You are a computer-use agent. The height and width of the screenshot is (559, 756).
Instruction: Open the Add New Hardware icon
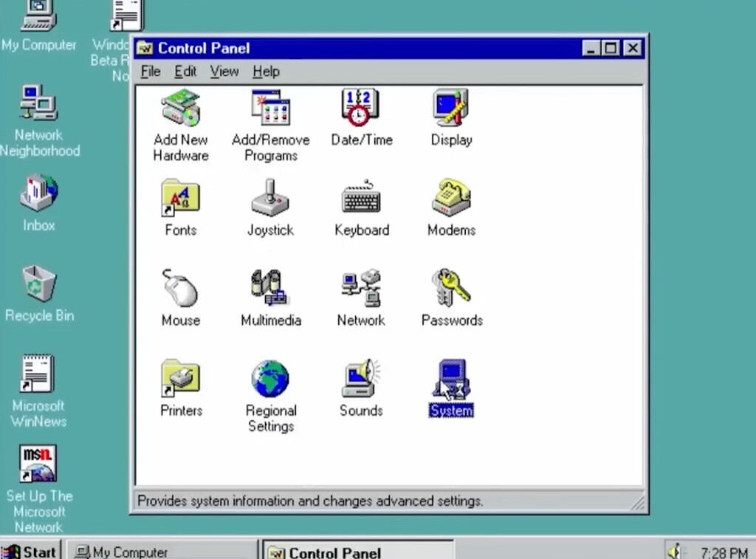click(x=181, y=108)
